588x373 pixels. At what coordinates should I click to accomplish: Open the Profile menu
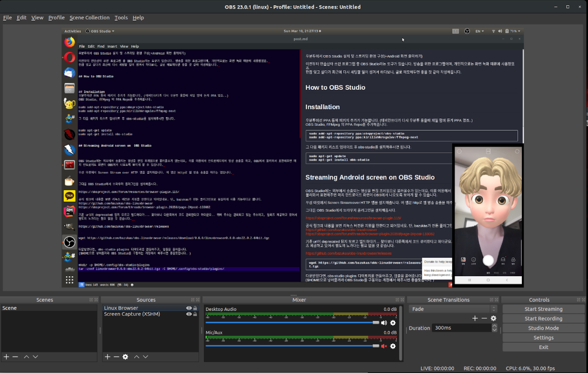[x=57, y=18]
